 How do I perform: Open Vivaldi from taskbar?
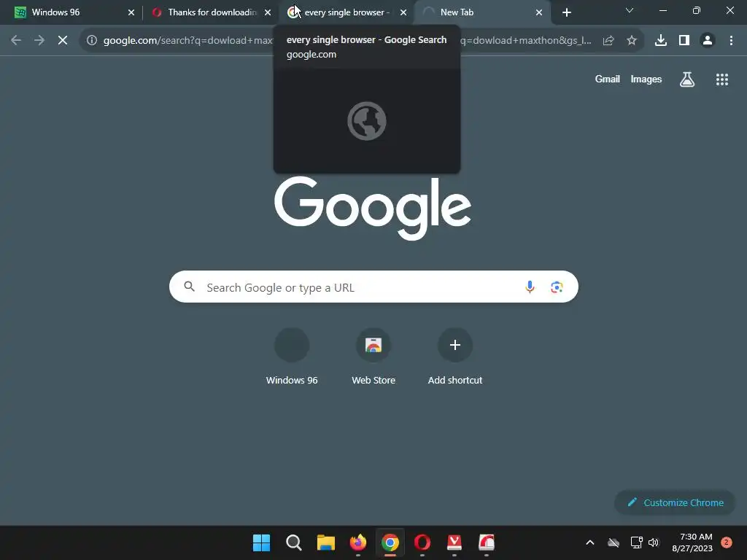[454, 542]
